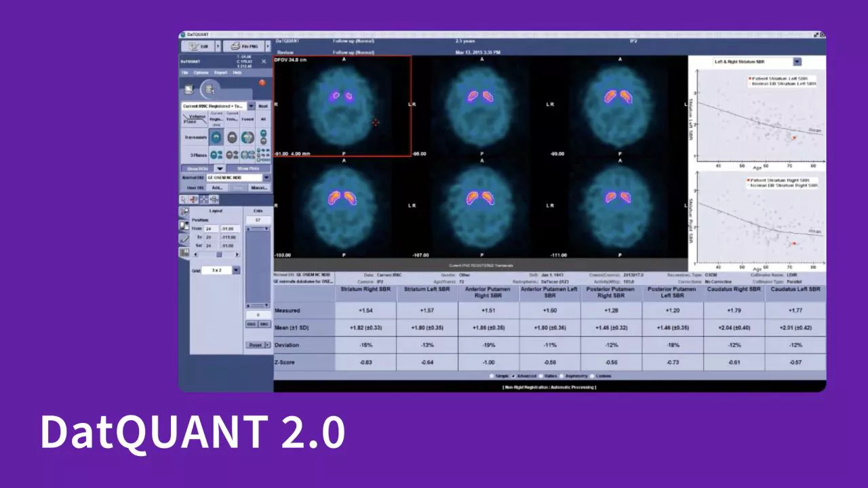This screenshot has height=488, width=868.
Task: Click the File PNG printer button
Action: (244, 46)
